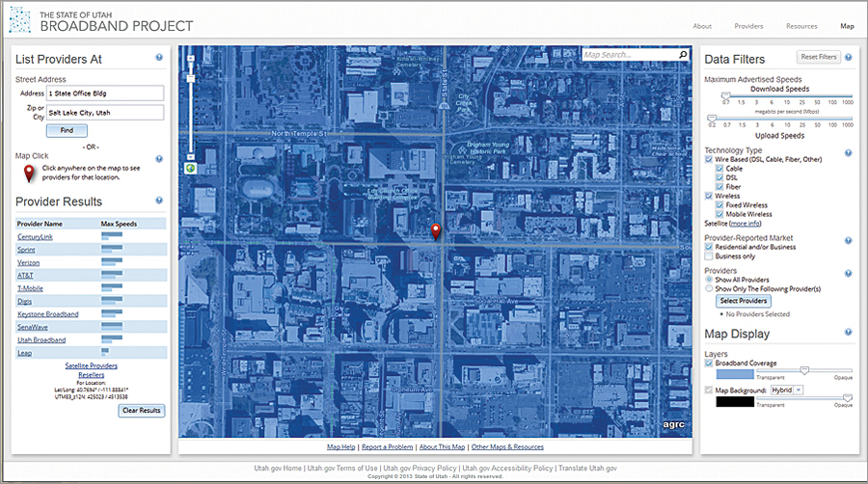
Task: Open the Satellite Providers link
Action: [x=92, y=365]
